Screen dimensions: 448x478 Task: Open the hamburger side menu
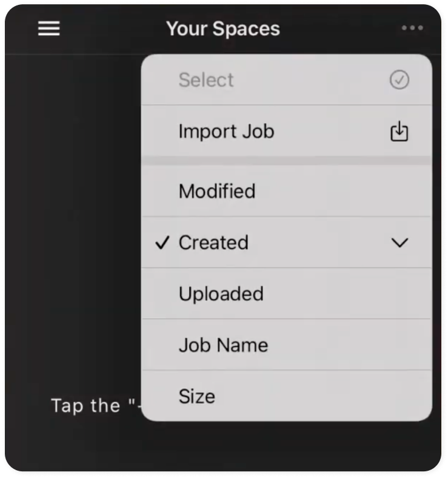pyautogui.click(x=48, y=29)
